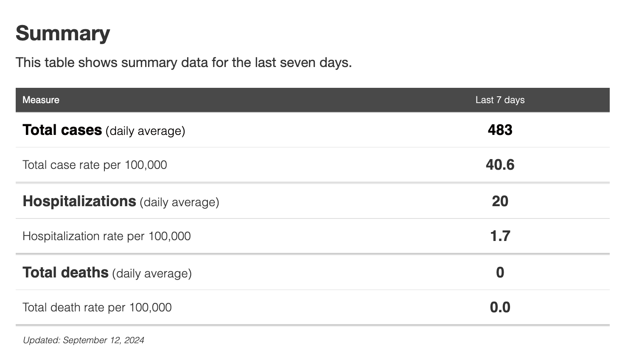Click daily average text beside Hospitalizations

pos(179,202)
